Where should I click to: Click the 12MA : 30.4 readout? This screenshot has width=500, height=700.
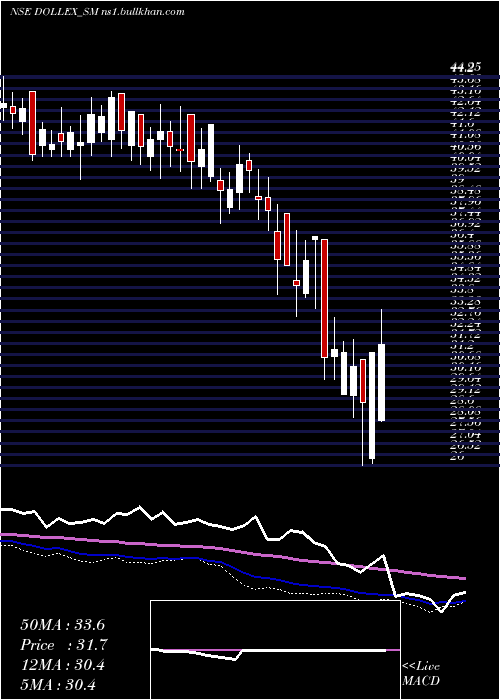tap(62, 665)
